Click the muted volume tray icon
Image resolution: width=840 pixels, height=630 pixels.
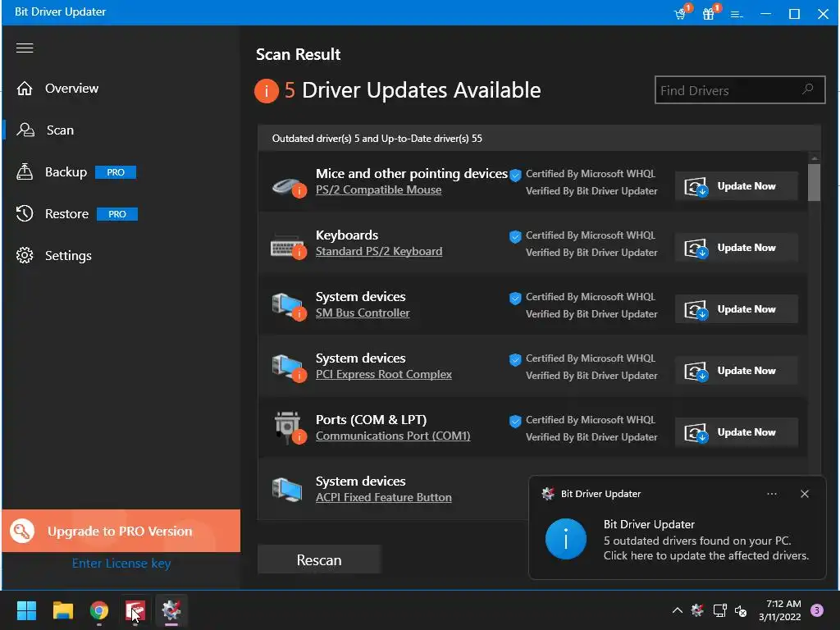tap(741, 610)
